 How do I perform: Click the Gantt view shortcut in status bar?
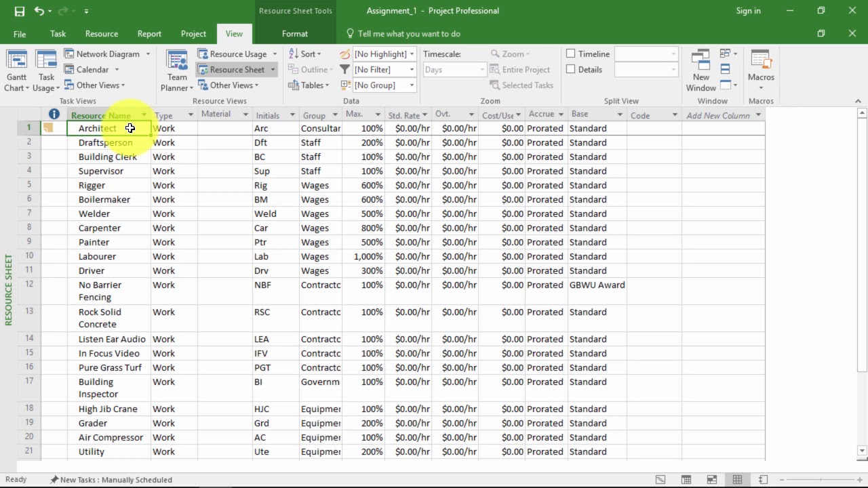[660, 480]
